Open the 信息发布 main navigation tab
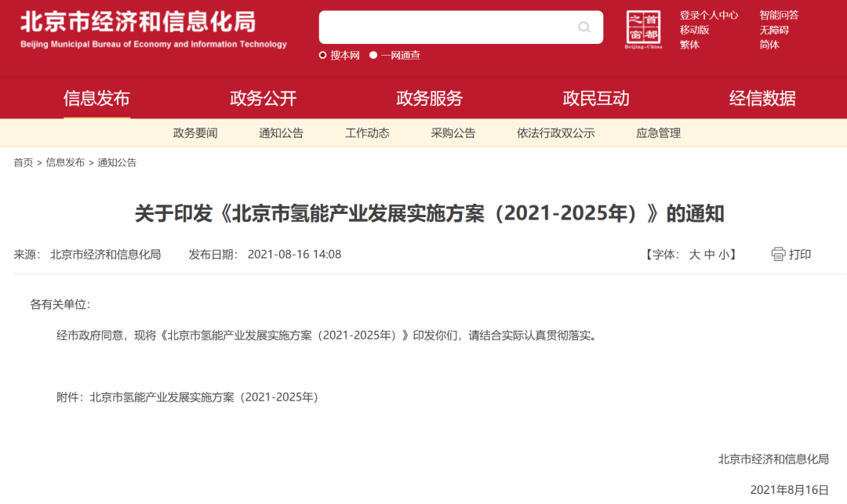Viewport: 847px width, 504px height. coord(96,98)
